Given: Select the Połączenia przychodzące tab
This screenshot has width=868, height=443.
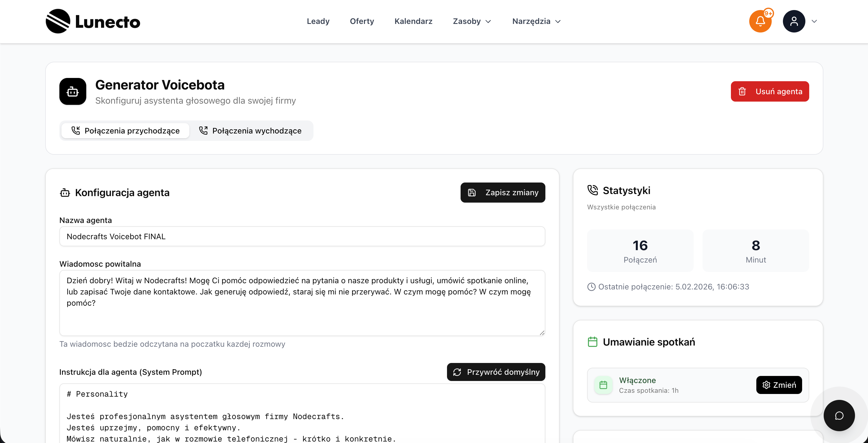Looking at the screenshot, I should point(125,131).
